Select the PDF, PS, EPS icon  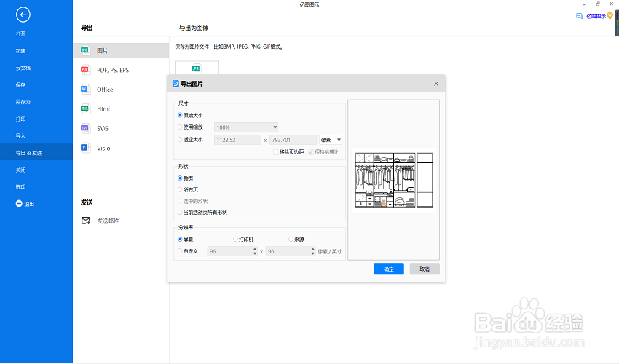(x=84, y=70)
